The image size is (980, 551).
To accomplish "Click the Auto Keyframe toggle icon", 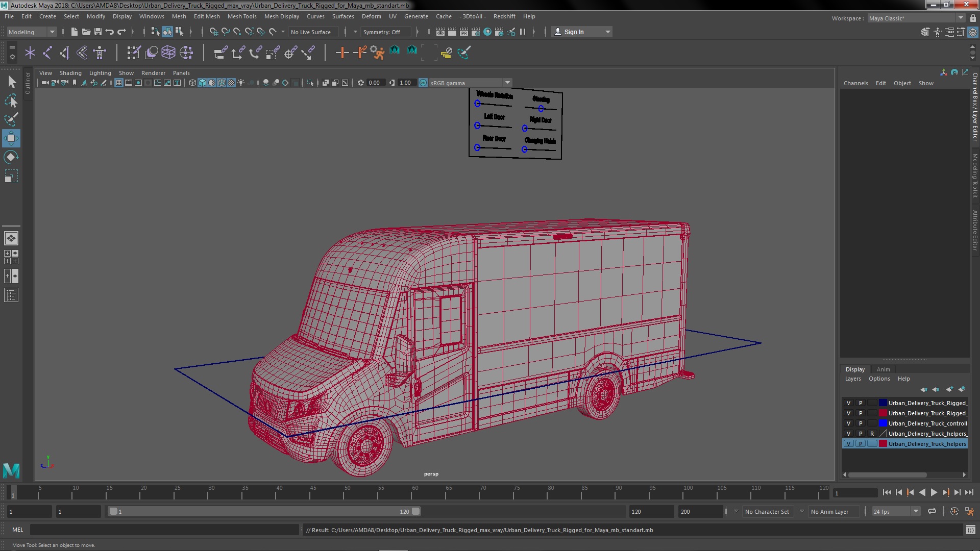I will [x=954, y=511].
